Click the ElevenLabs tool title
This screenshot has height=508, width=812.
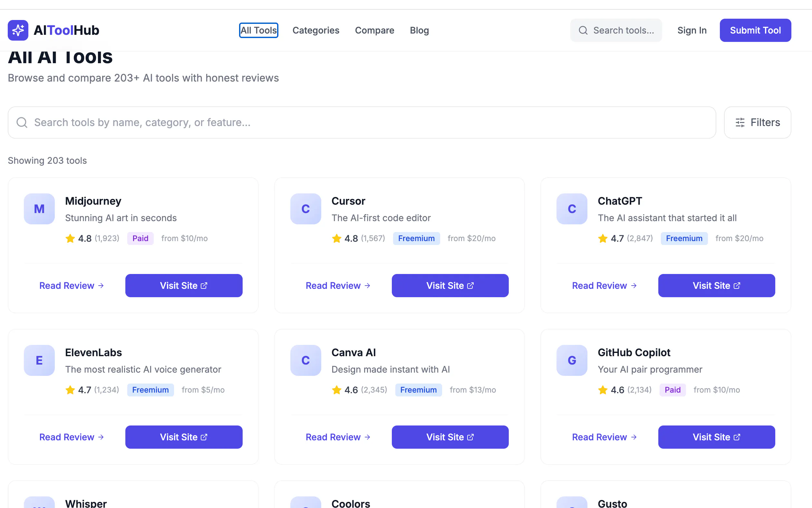[93, 352]
